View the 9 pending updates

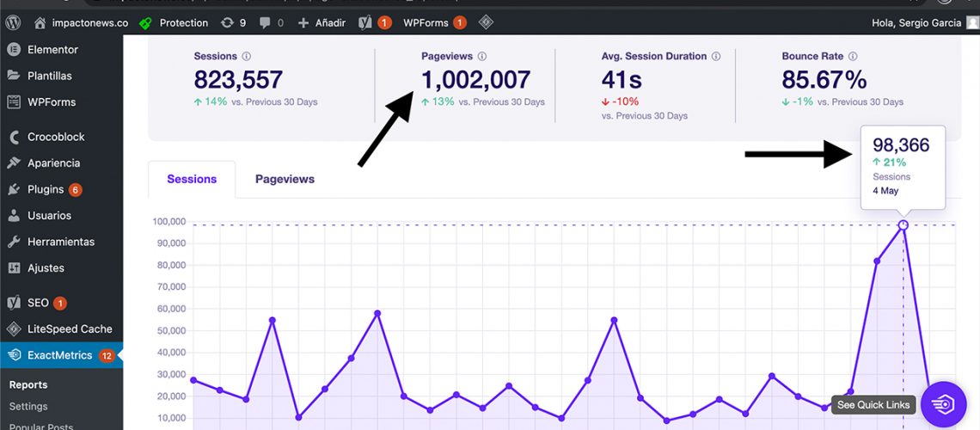[x=234, y=22]
